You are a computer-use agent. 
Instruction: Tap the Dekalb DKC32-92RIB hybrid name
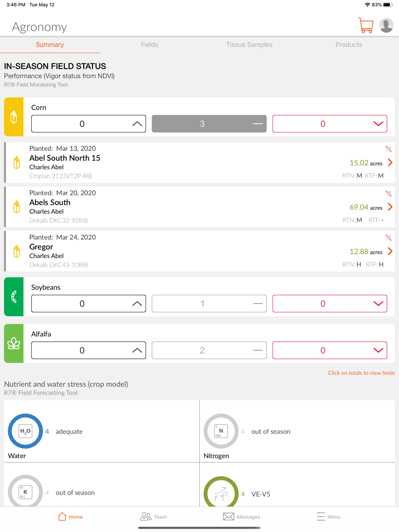(59, 220)
